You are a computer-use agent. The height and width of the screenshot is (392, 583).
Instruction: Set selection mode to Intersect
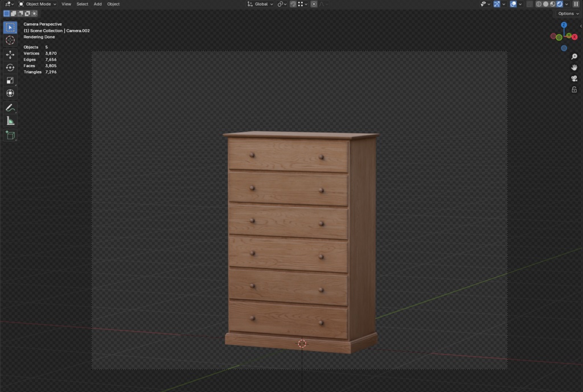tap(35, 14)
